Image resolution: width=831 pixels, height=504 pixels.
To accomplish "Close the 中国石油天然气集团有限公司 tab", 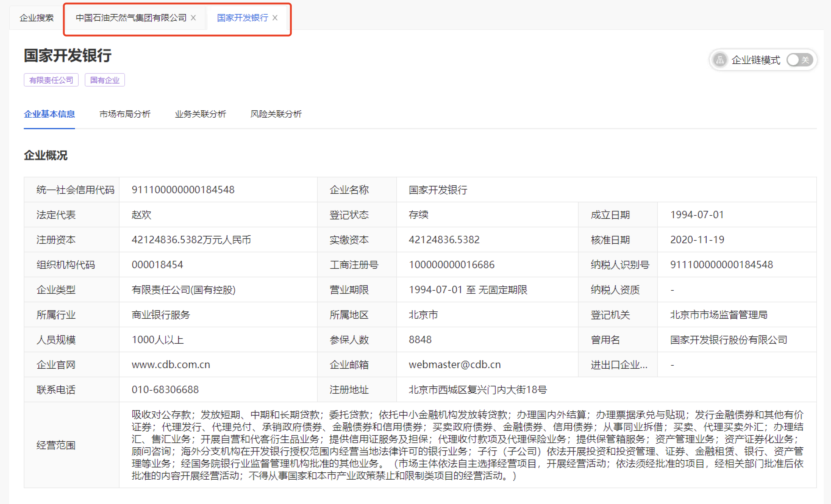I will point(193,18).
